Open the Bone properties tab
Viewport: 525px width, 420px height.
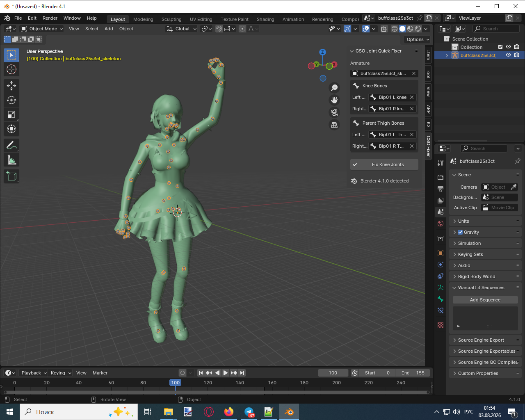(441, 299)
